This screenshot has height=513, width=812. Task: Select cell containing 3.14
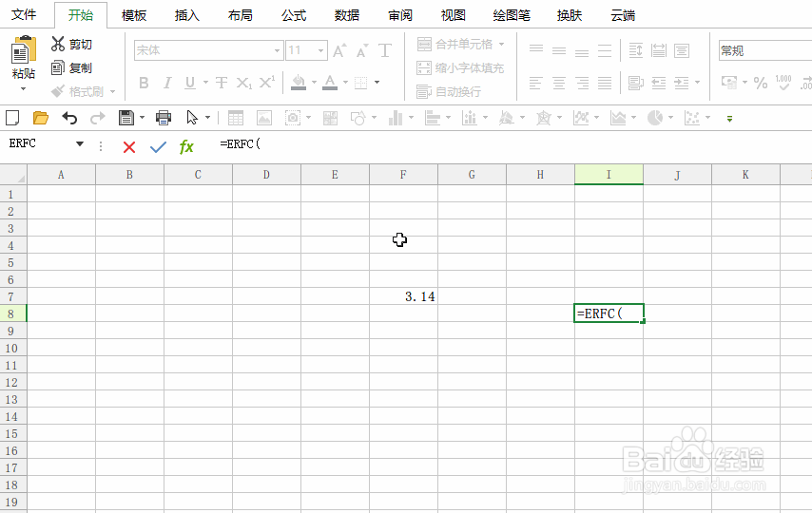tap(403, 296)
